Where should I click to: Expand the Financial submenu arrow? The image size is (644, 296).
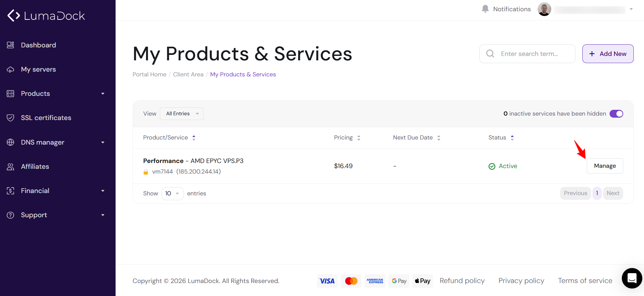tap(103, 191)
